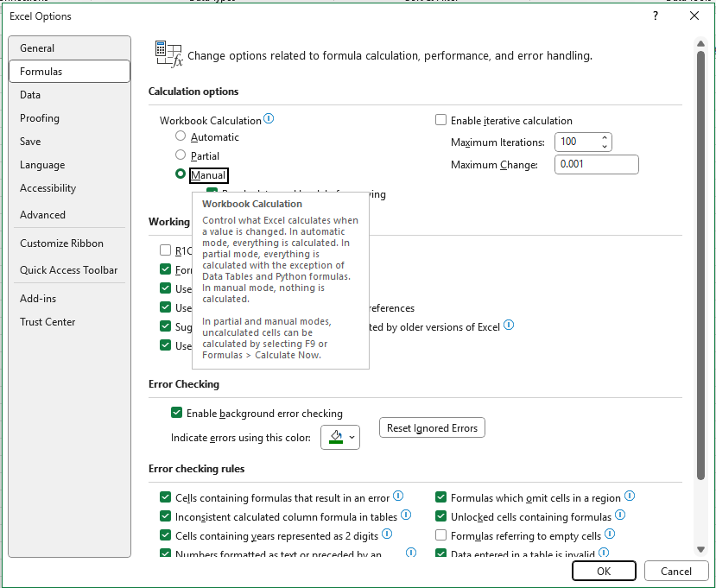Click info icon for numbers formatted as text
This screenshot has width=716, height=588.
(x=411, y=553)
